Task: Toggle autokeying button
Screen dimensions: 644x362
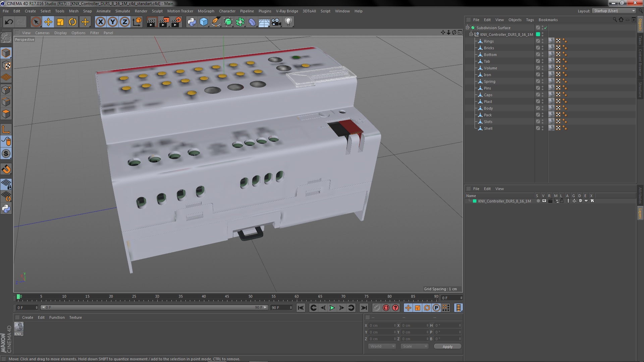Action: point(386,308)
